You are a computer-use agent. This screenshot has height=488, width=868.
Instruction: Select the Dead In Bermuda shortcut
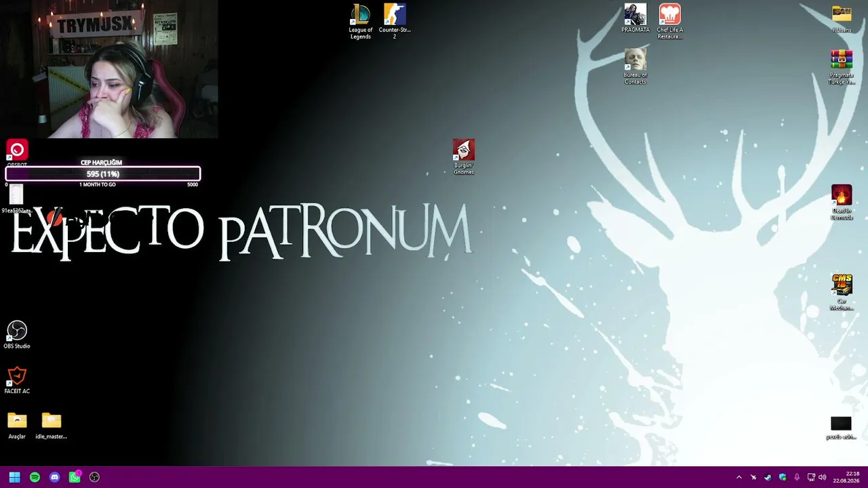[x=842, y=203]
